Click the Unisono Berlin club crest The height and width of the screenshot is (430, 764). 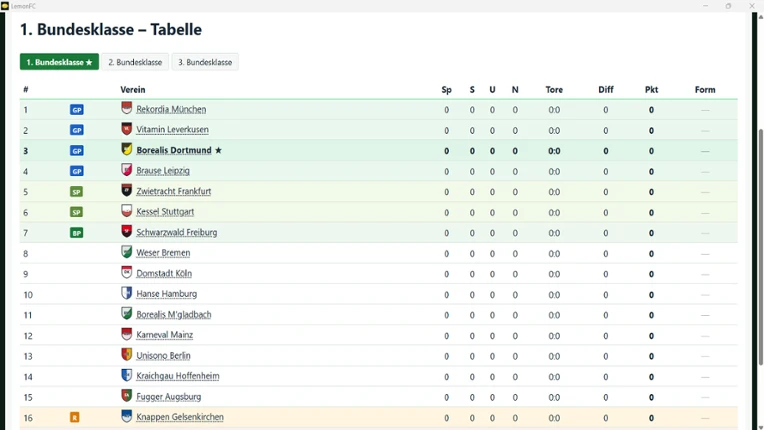(x=127, y=355)
